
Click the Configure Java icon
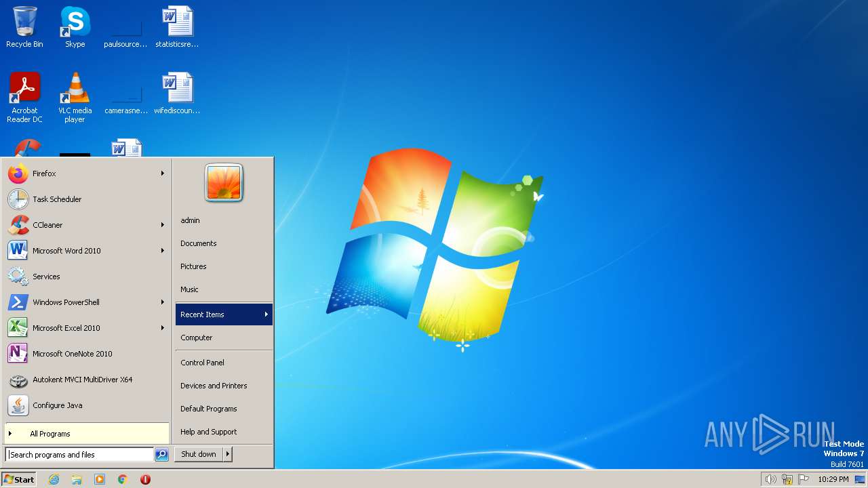point(18,405)
